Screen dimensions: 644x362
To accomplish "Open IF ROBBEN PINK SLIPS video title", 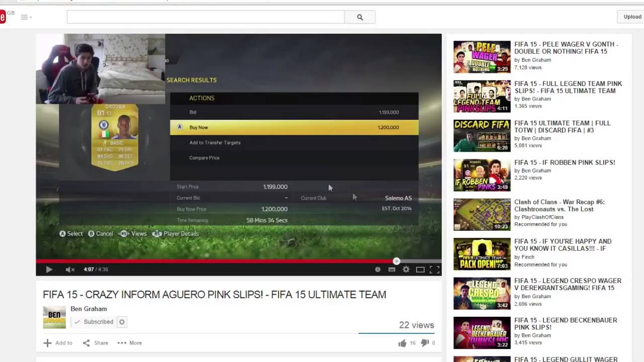I will pos(565,162).
